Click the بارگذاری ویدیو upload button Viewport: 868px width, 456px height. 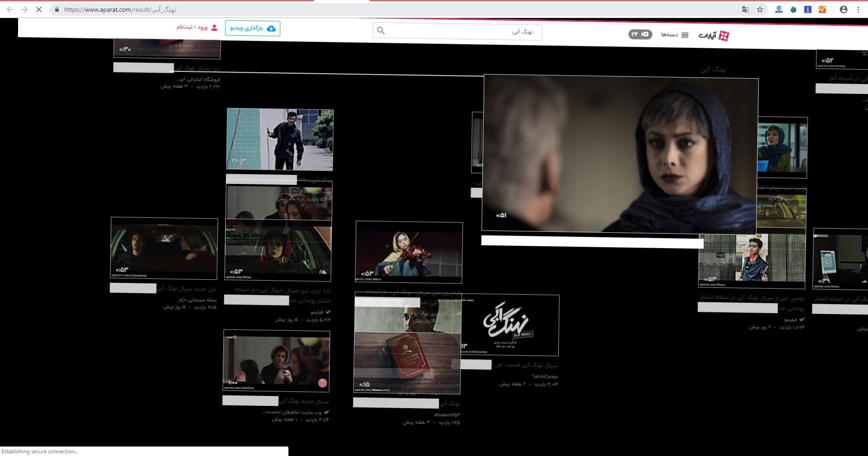pos(253,28)
